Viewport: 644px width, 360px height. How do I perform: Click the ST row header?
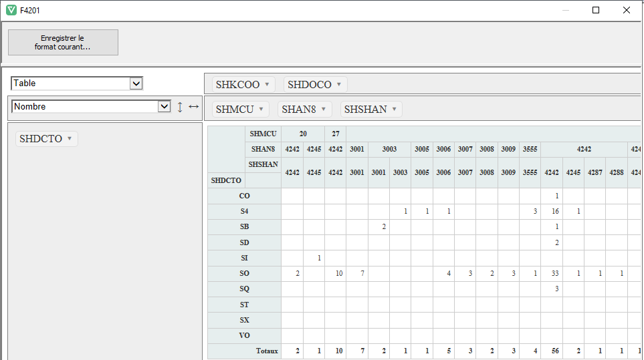pyautogui.click(x=244, y=305)
